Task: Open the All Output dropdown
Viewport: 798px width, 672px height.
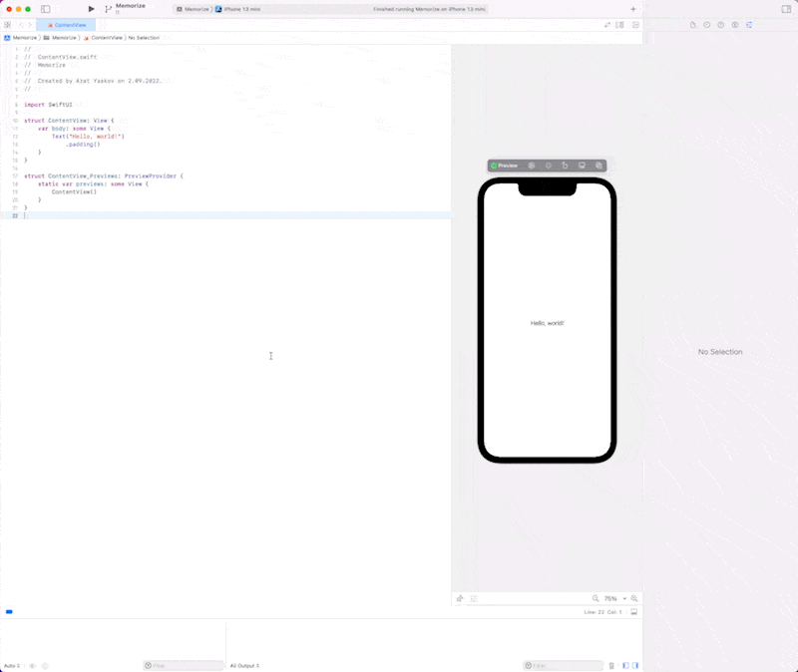Action: (244, 665)
